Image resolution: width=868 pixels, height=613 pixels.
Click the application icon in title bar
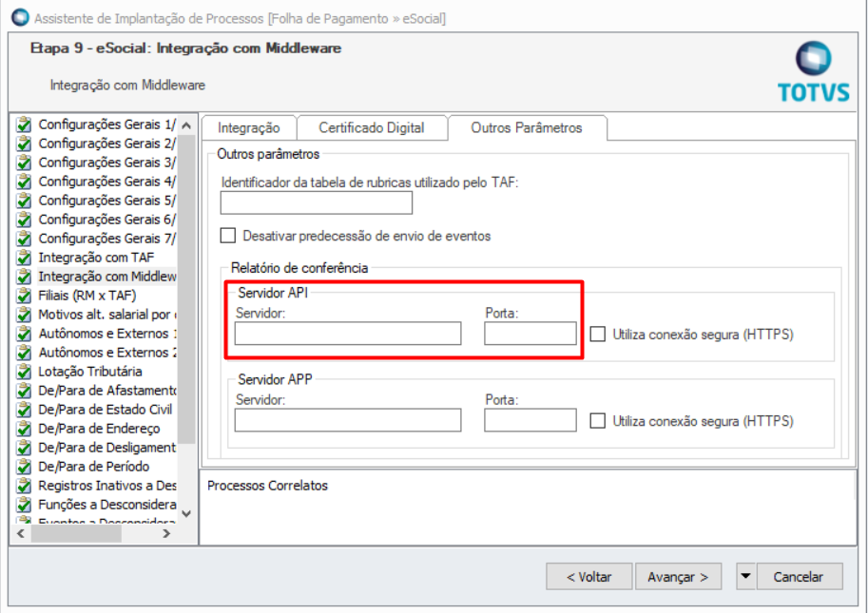point(21,18)
